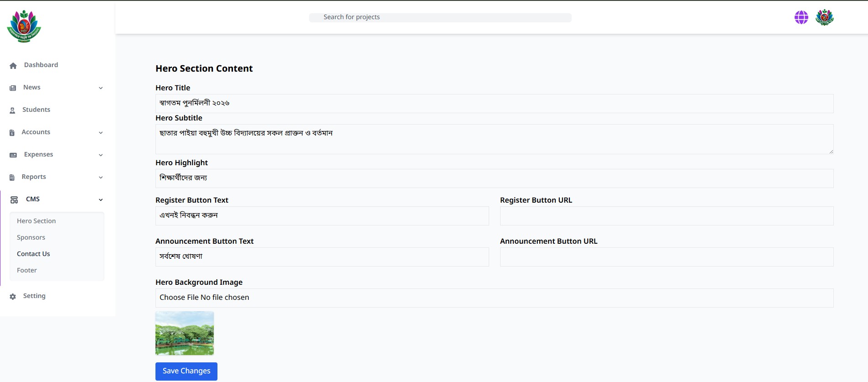Expand the Reports dropdown arrow

click(x=101, y=178)
